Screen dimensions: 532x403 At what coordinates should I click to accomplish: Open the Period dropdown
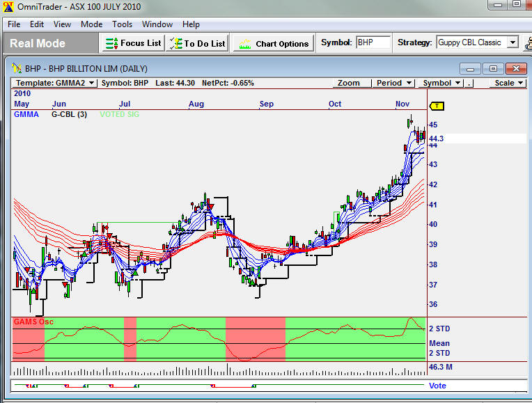393,83
